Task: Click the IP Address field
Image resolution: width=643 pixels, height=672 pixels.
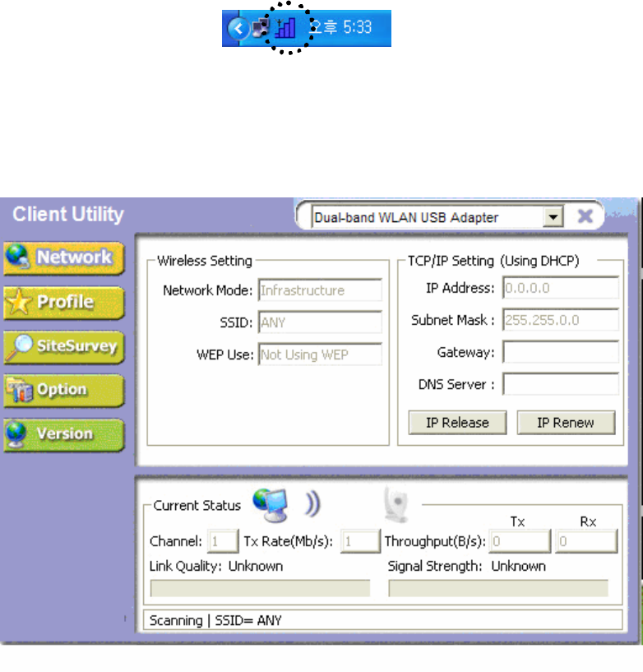Action: (x=561, y=288)
